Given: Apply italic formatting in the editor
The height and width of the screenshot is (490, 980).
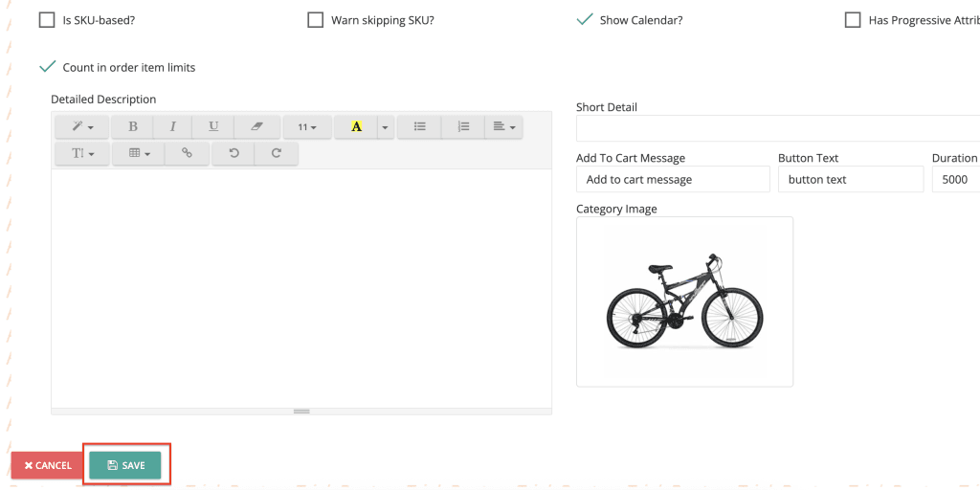Looking at the screenshot, I should (x=172, y=126).
